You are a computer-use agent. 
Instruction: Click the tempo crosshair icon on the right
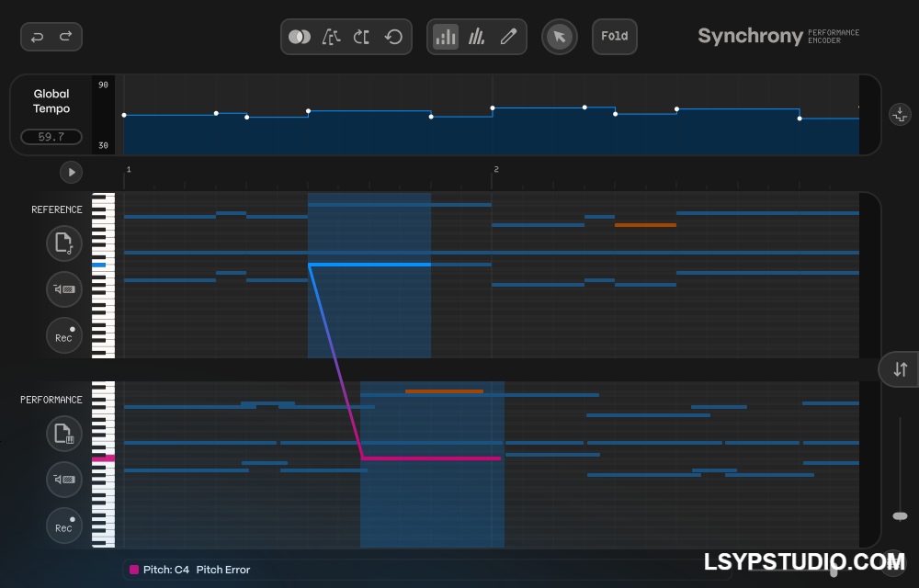900,115
